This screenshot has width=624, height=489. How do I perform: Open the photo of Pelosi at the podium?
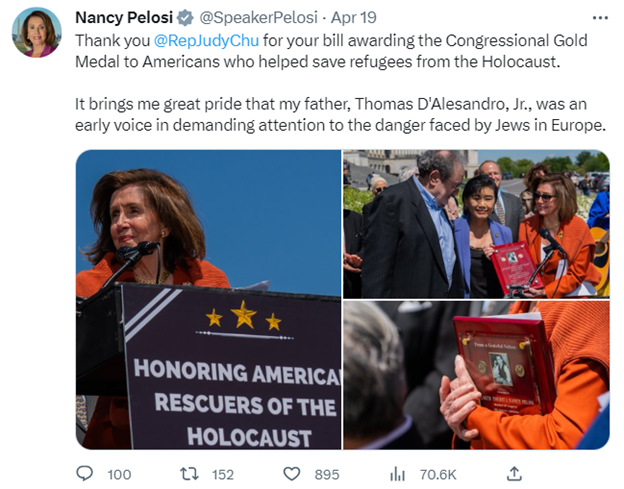point(208,299)
